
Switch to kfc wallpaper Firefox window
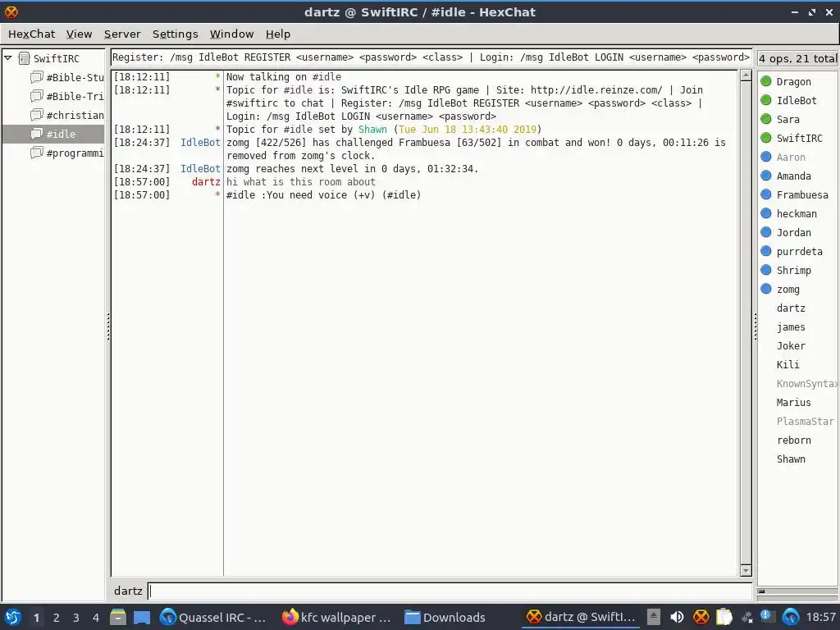click(x=336, y=617)
